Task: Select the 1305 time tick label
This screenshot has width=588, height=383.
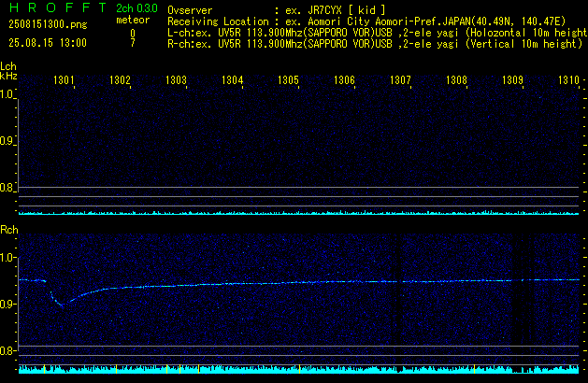Action: point(288,80)
